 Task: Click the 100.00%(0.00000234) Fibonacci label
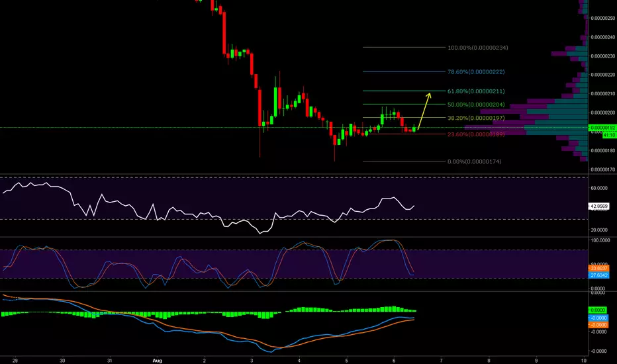(x=478, y=48)
